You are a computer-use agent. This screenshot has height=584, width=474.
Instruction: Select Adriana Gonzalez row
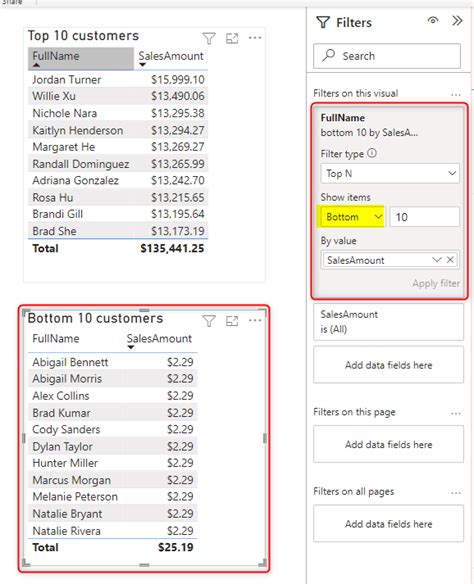[118, 180]
